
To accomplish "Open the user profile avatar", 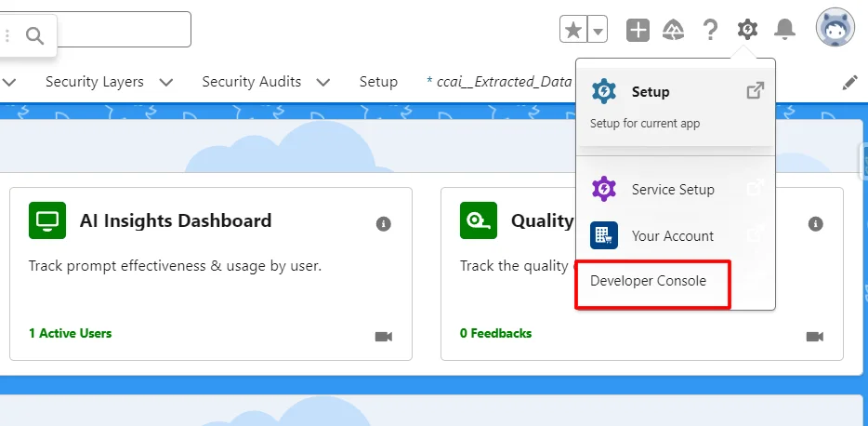I will pyautogui.click(x=835, y=29).
